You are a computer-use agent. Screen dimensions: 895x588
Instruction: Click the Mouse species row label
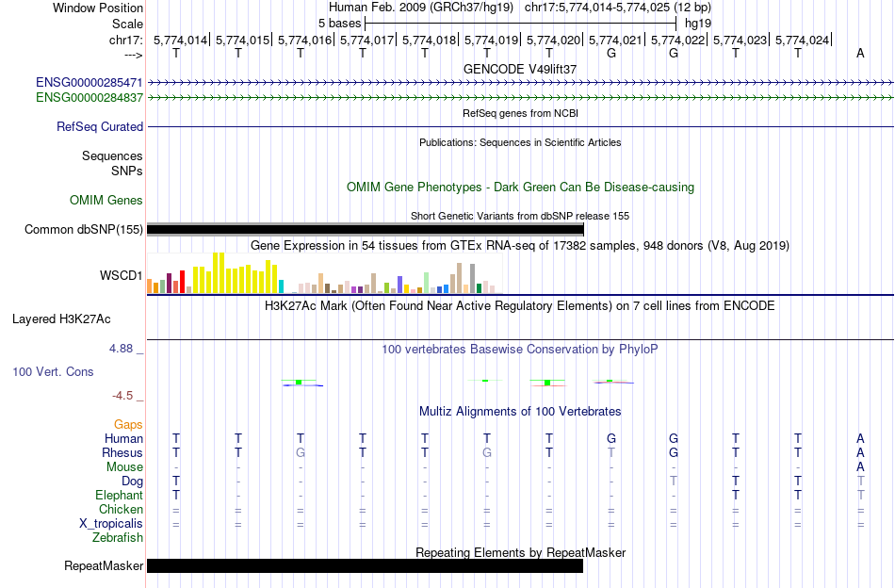pos(124,467)
